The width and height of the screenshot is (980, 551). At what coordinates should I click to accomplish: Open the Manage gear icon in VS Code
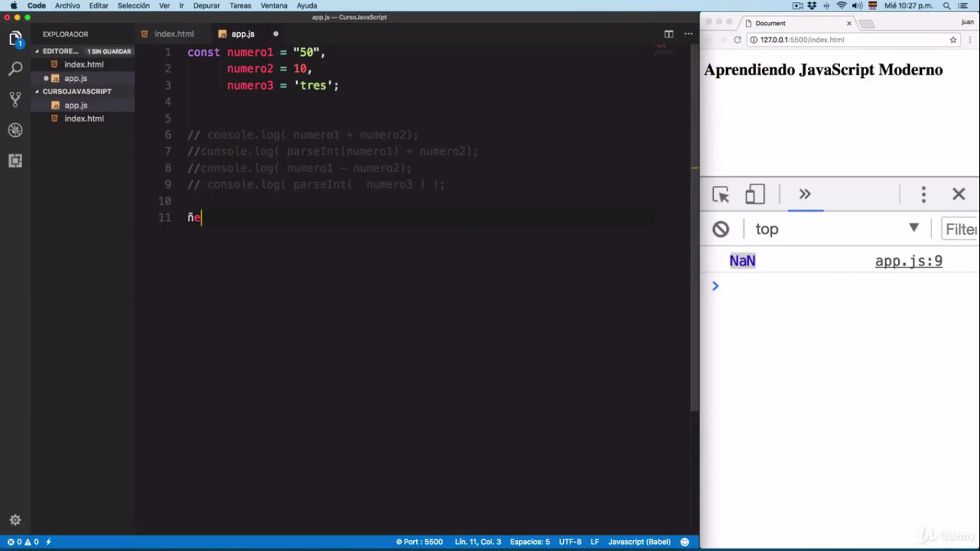[x=15, y=519]
